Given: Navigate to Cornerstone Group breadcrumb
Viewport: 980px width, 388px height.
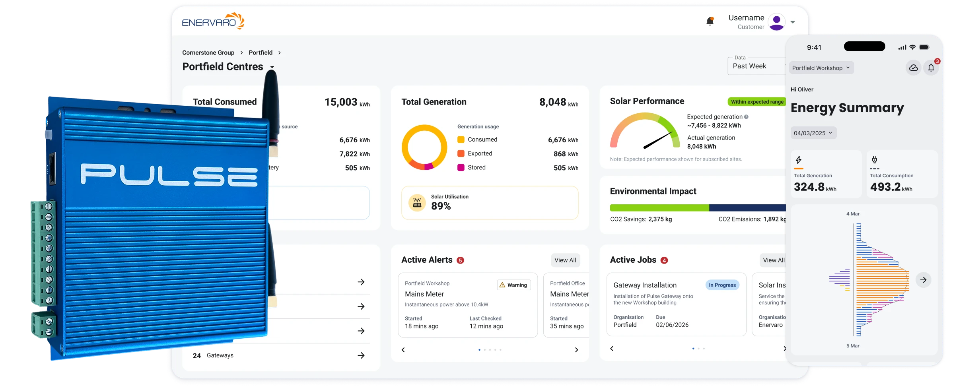Looking at the screenshot, I should 208,52.
